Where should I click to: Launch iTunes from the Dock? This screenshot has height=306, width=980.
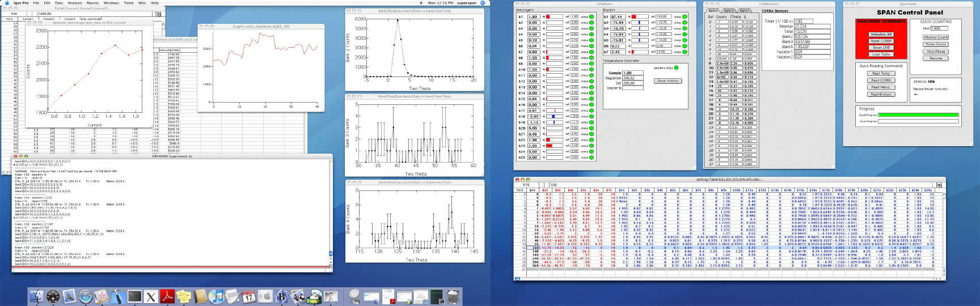pos(217,296)
